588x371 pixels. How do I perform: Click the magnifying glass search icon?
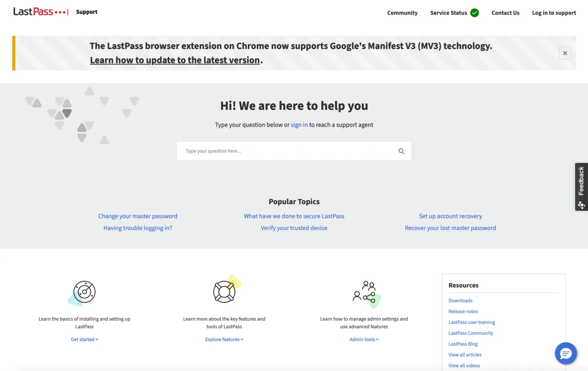(401, 151)
